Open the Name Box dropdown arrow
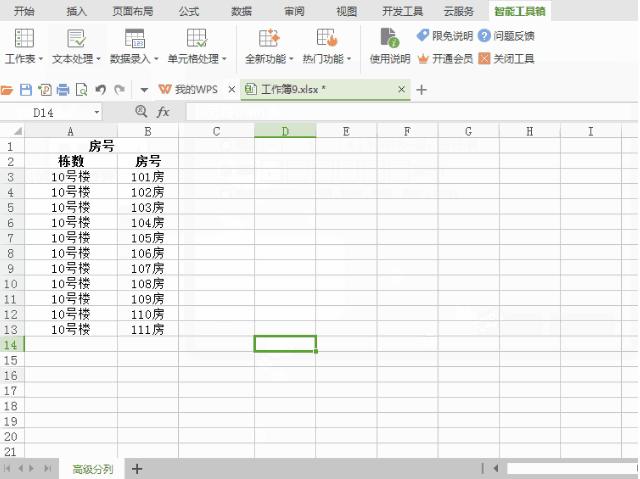Viewport: 640px width, 479px height. click(x=97, y=112)
